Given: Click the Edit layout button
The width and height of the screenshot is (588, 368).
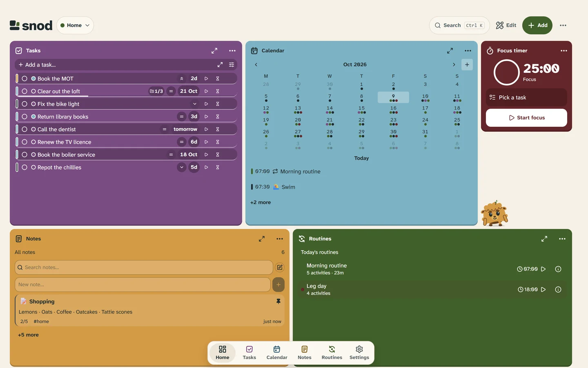Looking at the screenshot, I should (506, 25).
